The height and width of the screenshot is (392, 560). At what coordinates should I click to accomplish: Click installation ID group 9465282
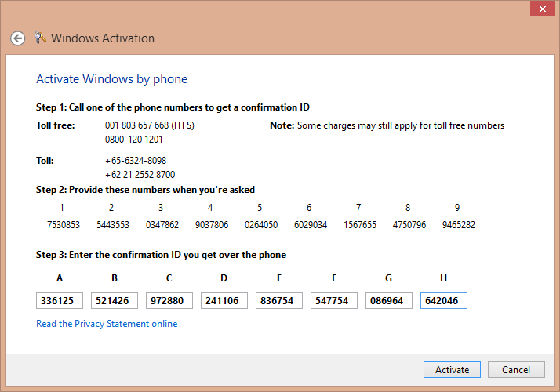459,225
